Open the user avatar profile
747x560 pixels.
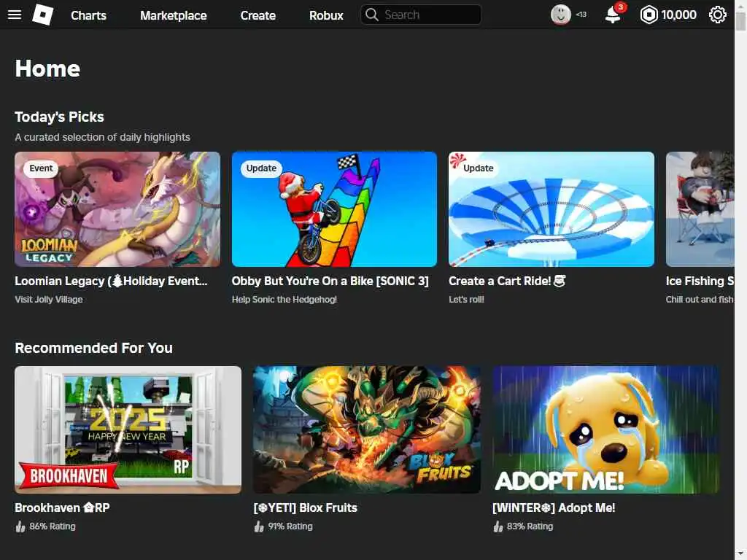[x=561, y=15]
